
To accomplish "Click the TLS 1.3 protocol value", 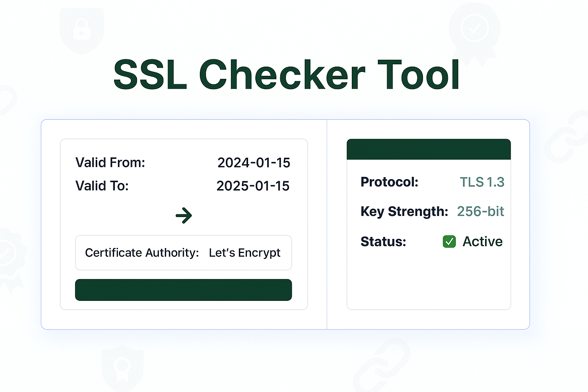I will [482, 182].
